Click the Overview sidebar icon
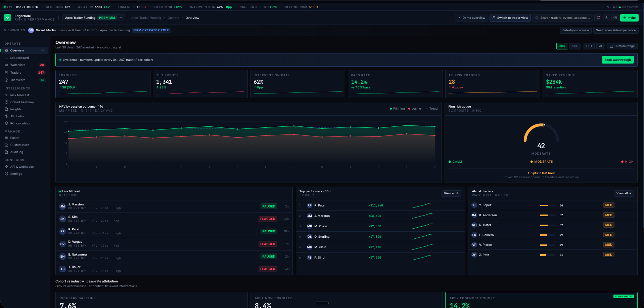The width and height of the screenshot is (644, 308). click(6, 50)
